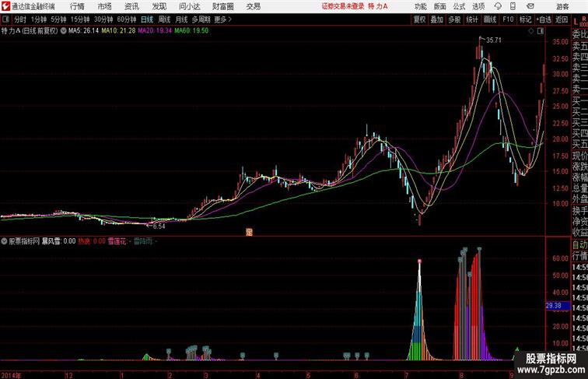
Task: Click MA60: 19.50 indicator value
Action: (191, 31)
